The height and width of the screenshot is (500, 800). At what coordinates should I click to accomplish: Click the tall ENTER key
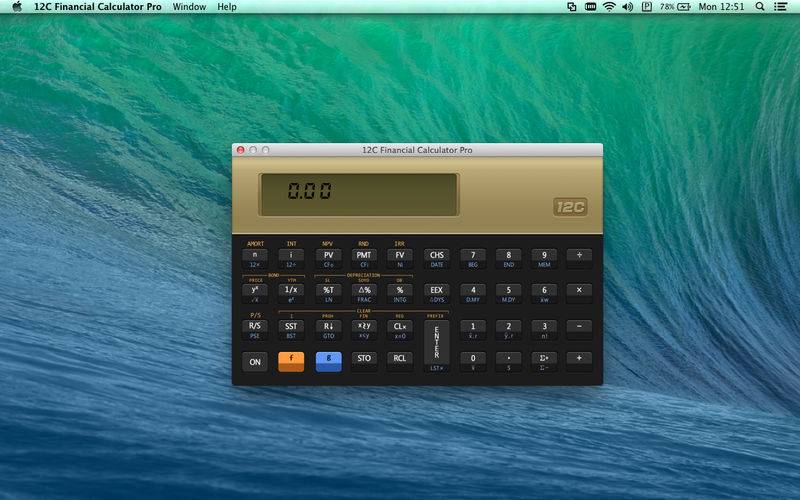click(437, 346)
